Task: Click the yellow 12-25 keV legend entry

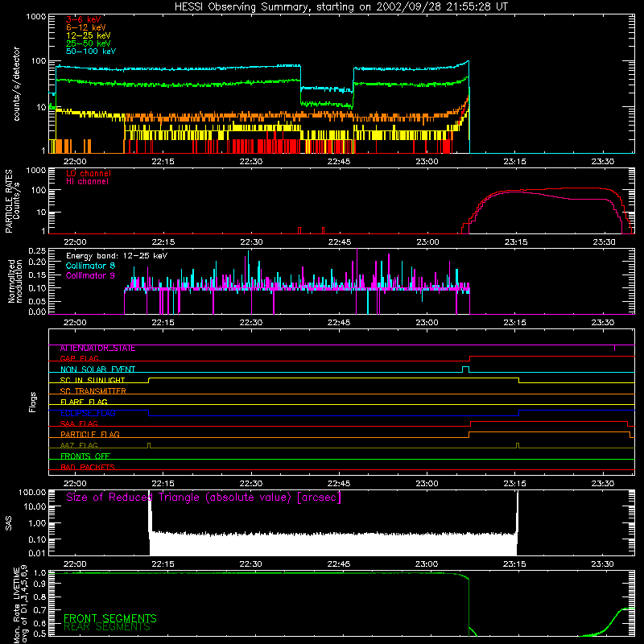Action: [x=89, y=35]
